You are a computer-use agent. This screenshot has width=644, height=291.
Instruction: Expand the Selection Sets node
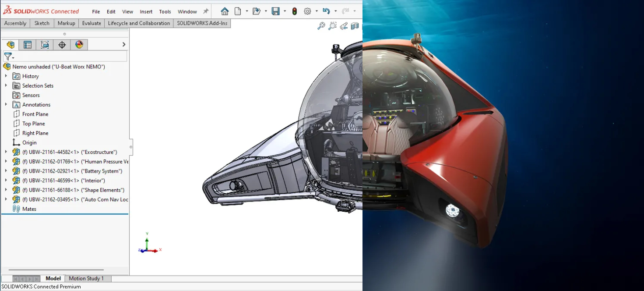[x=6, y=85]
